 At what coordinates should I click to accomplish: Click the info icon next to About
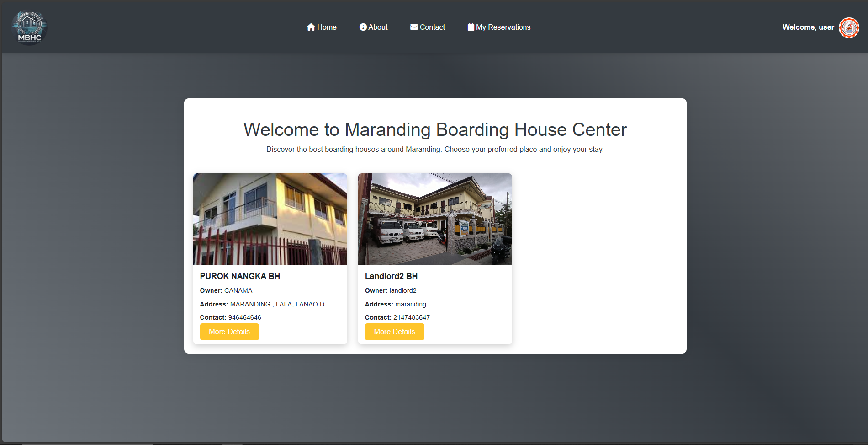pos(362,27)
